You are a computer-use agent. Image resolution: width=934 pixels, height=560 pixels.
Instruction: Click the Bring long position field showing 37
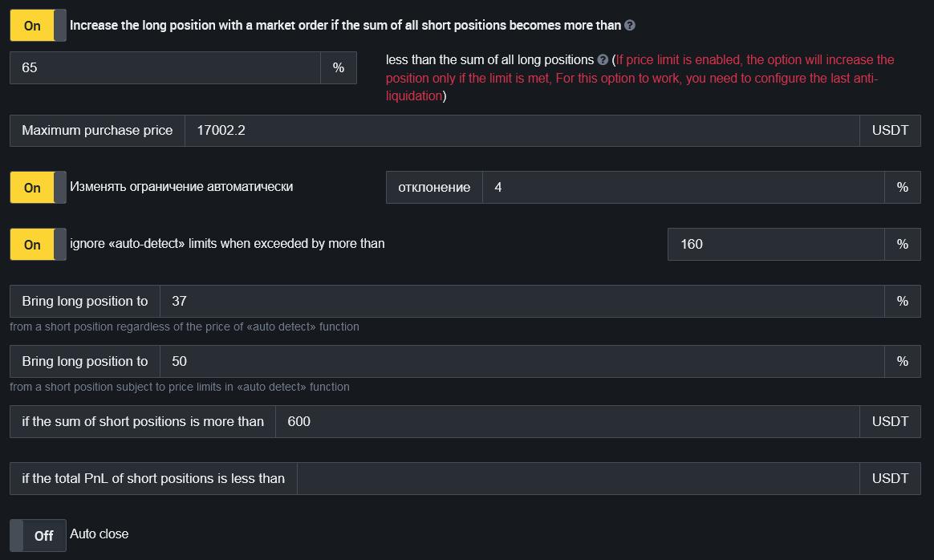pos(522,302)
